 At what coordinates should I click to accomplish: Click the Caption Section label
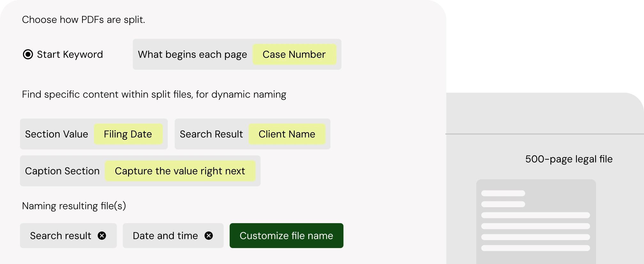[x=62, y=171]
